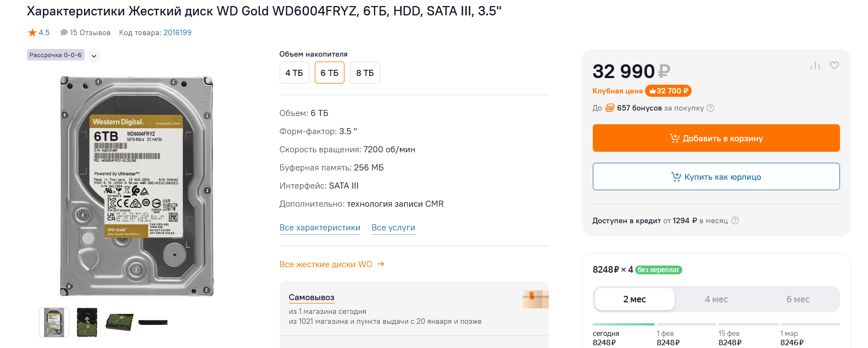Open the Все характеристики link
868x348 pixels.
(320, 228)
